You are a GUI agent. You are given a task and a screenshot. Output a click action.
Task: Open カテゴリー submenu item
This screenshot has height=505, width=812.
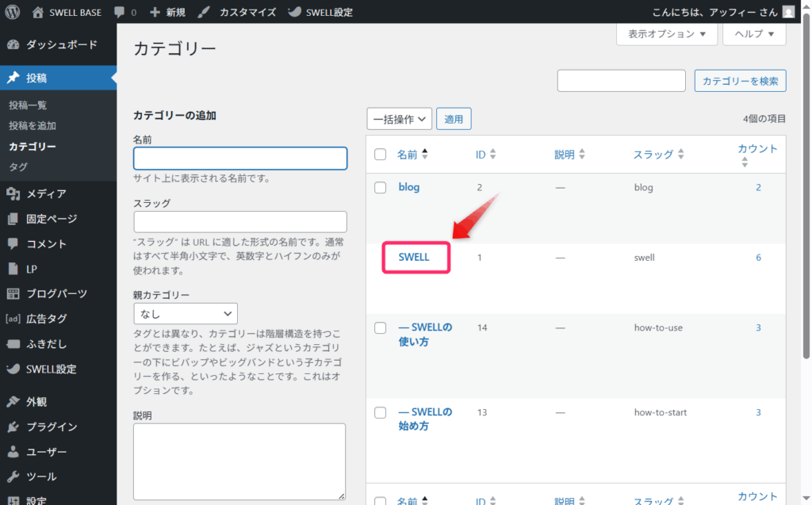tap(32, 147)
